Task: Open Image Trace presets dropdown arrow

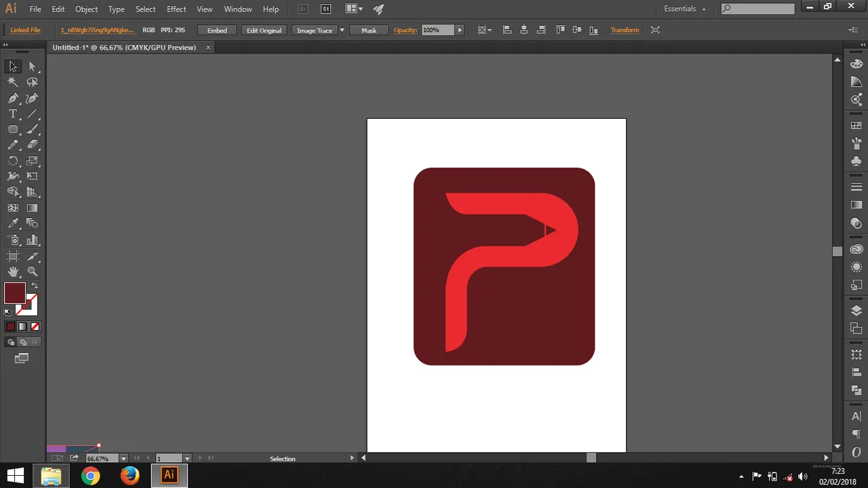Action: tap(342, 30)
